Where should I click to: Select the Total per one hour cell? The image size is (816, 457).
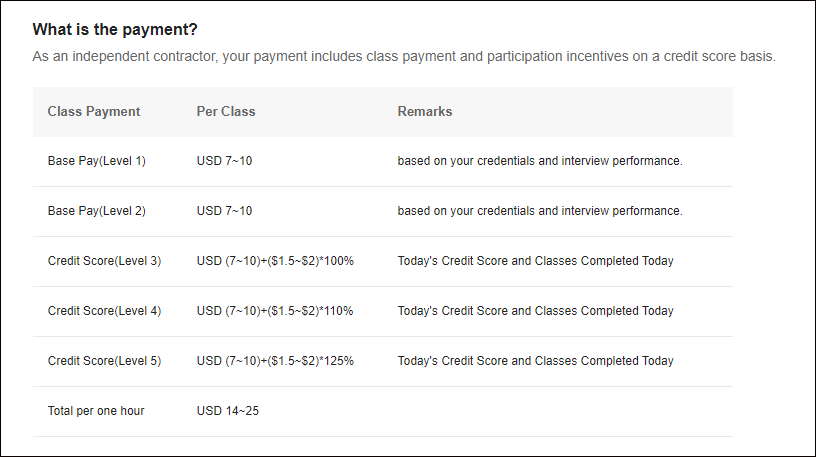click(96, 411)
